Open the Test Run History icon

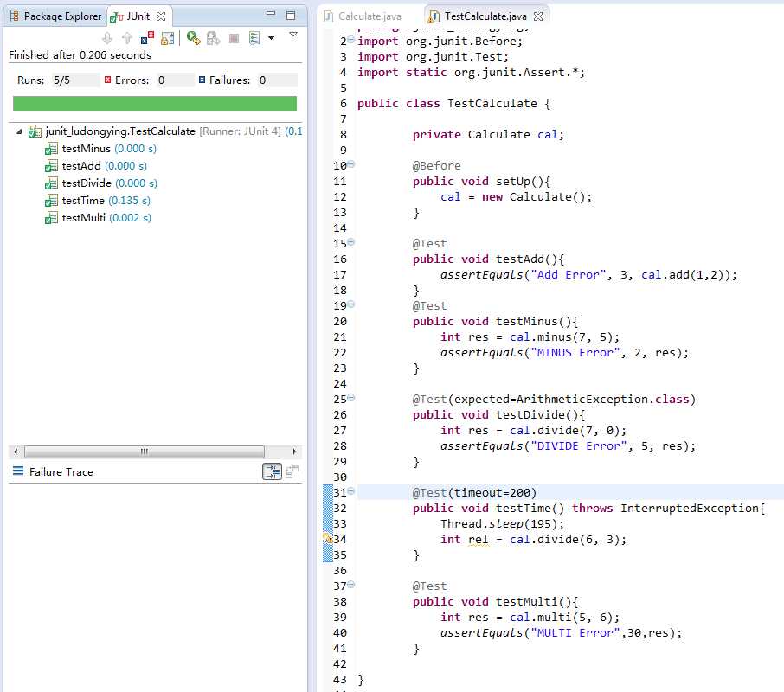(254, 38)
